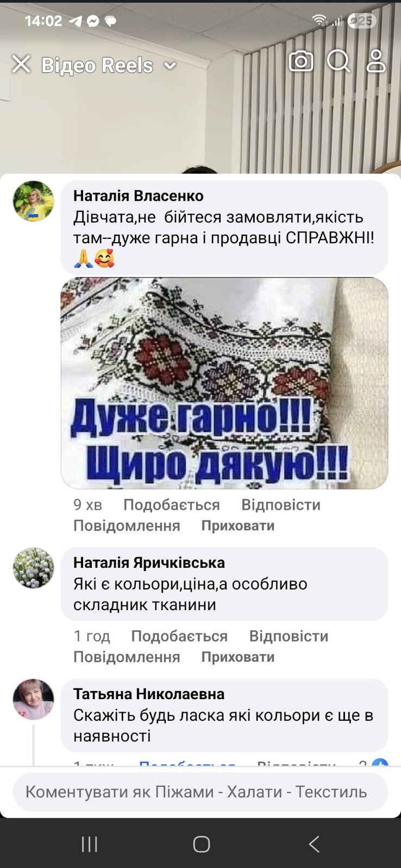
Task: Close Reels with the X icon
Action: tap(21, 64)
